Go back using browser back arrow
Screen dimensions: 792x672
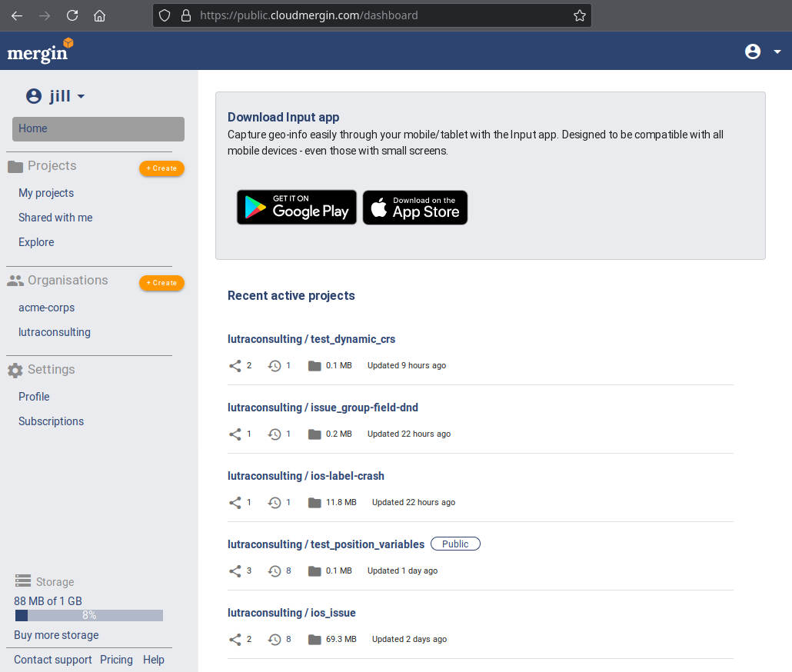click(17, 15)
